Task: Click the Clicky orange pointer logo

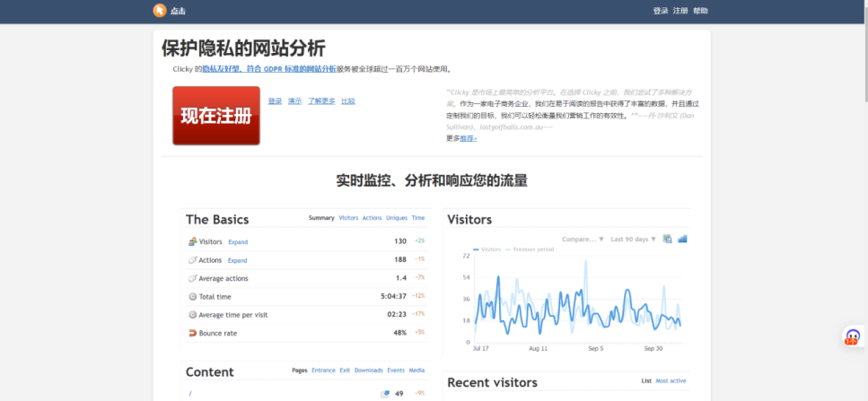Action: [160, 11]
